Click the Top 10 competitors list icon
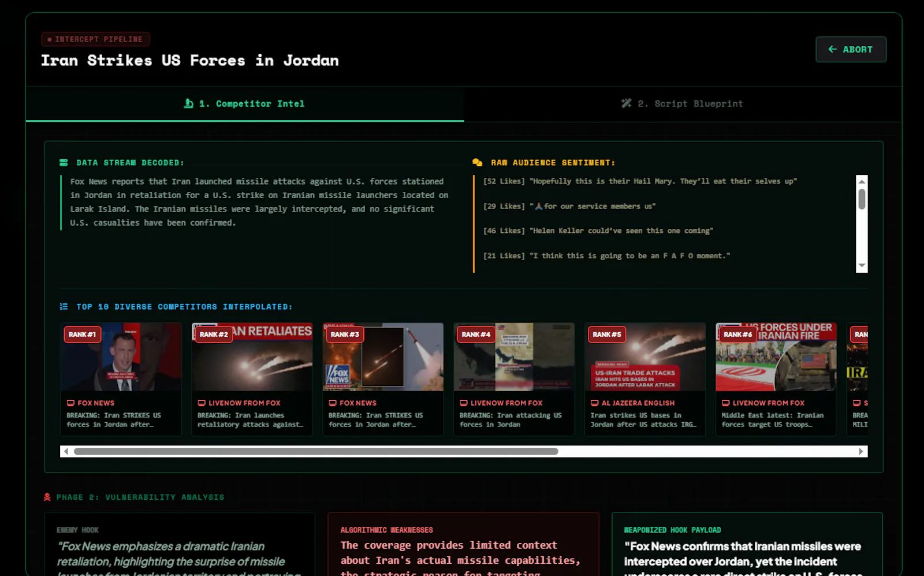Screen dimensions: 924x576 [x=64, y=307]
